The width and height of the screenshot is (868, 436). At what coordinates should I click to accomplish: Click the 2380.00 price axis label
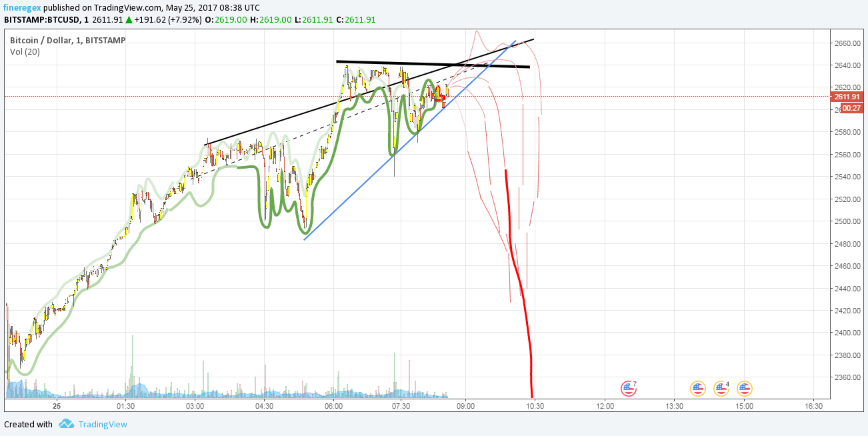[x=847, y=355]
